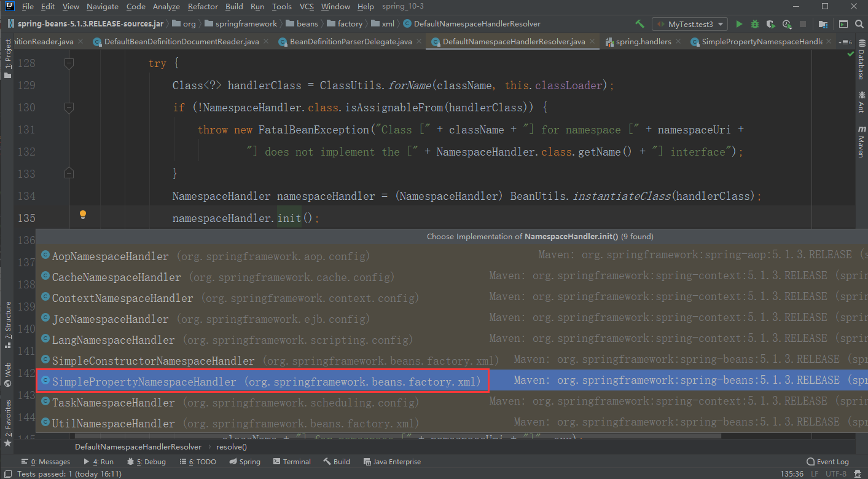Open the Ant tool window
Viewport: 868px width, 479px height.
(x=861, y=102)
